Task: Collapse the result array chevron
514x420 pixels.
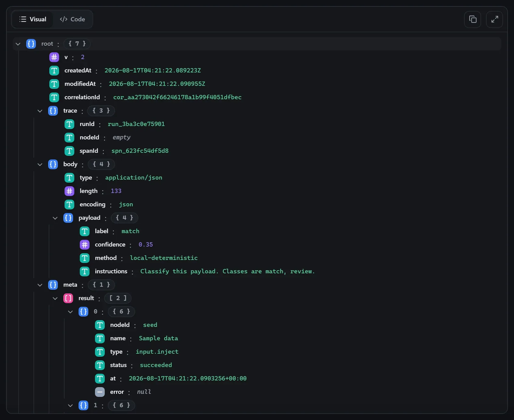Action: tap(55, 298)
